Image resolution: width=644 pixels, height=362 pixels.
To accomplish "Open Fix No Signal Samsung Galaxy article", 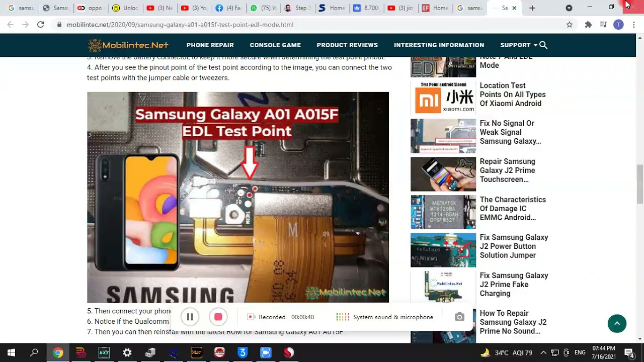I will click(511, 132).
